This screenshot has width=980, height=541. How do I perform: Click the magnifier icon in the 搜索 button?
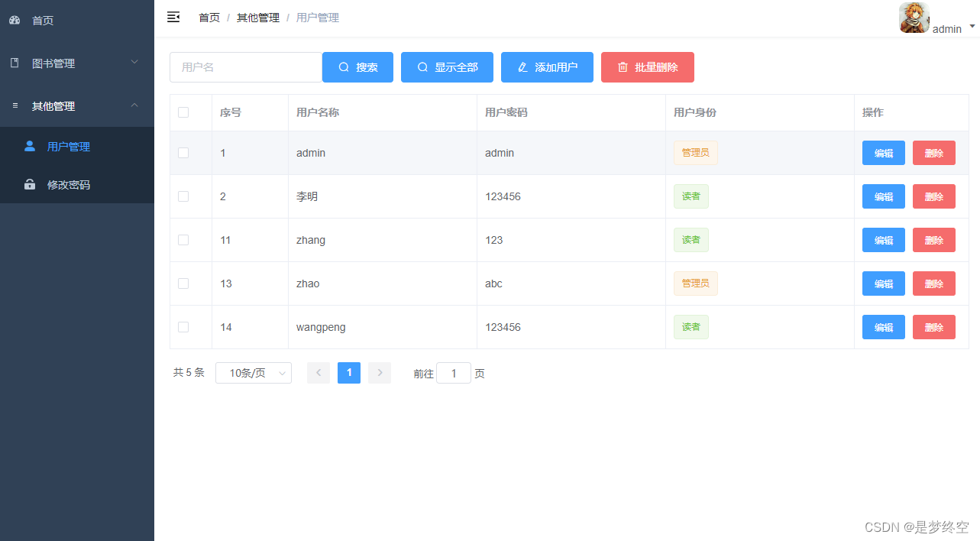[x=342, y=67]
